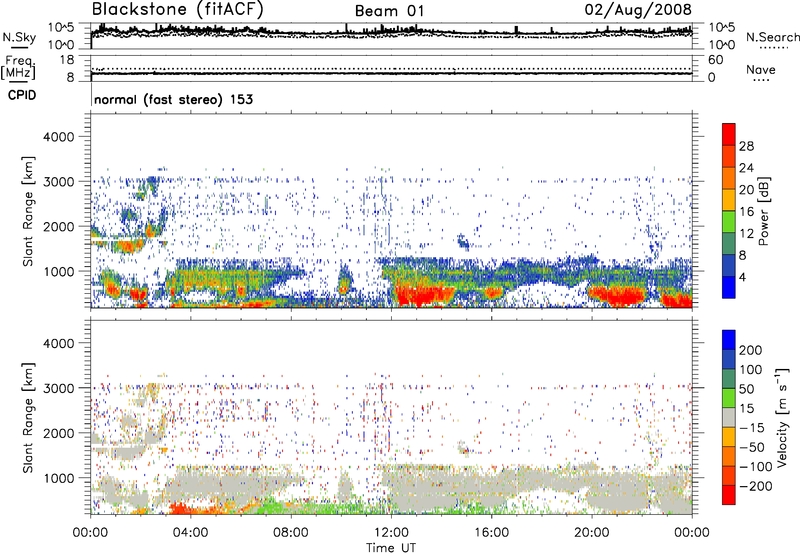Click the 'Slant Range [km]' label of the power panel
This screenshot has height=554, width=800.
coord(28,211)
